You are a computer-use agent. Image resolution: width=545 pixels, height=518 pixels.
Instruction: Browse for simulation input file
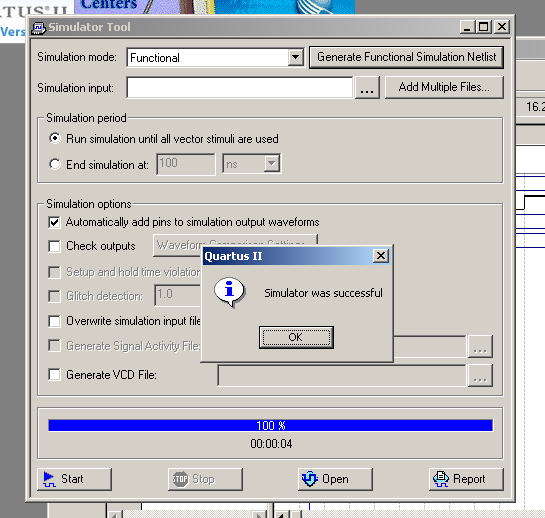367,88
